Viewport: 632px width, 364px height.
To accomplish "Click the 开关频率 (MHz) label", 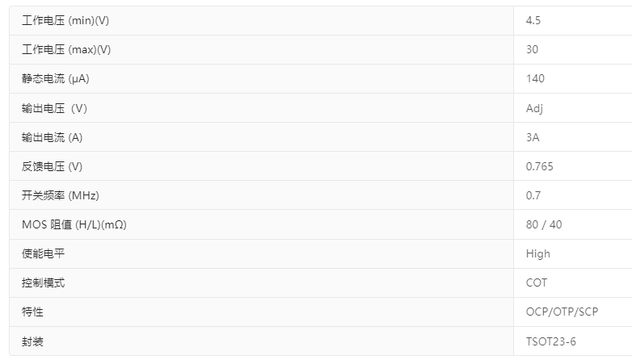I will 61,195.
